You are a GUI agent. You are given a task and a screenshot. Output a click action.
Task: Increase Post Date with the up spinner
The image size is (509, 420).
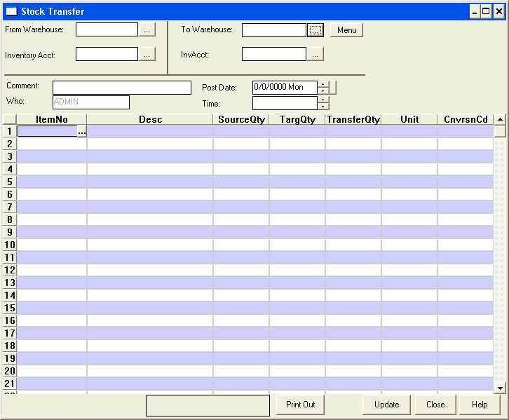pos(323,84)
